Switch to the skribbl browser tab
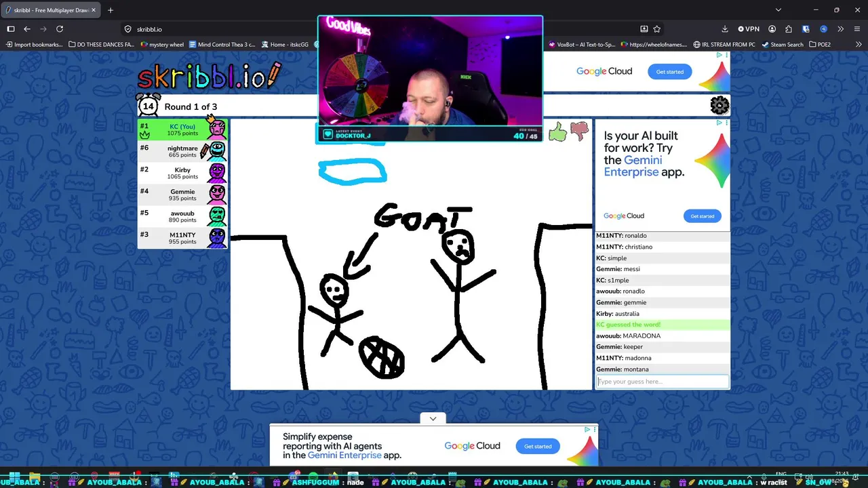This screenshot has width=868, height=488. pyautogui.click(x=51, y=10)
